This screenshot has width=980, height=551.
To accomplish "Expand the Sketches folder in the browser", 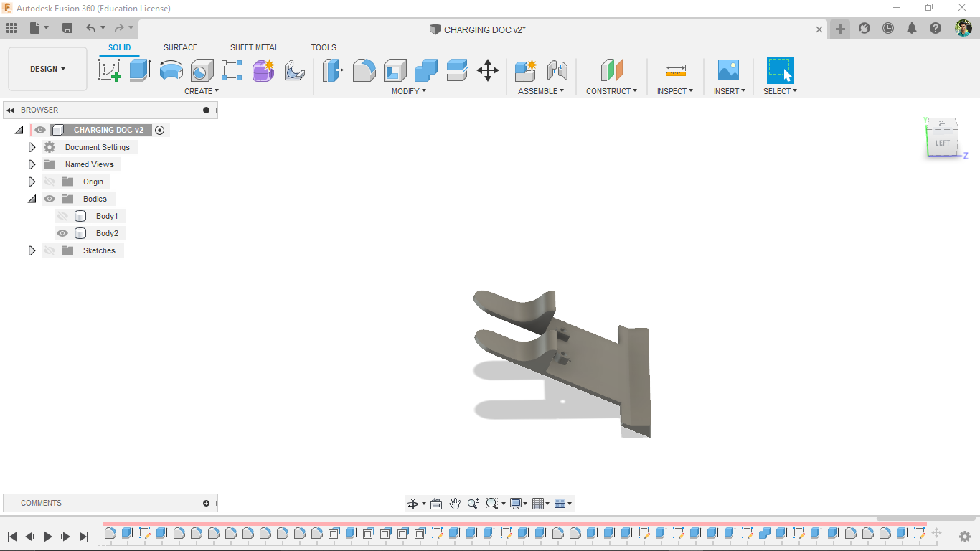I will point(32,250).
